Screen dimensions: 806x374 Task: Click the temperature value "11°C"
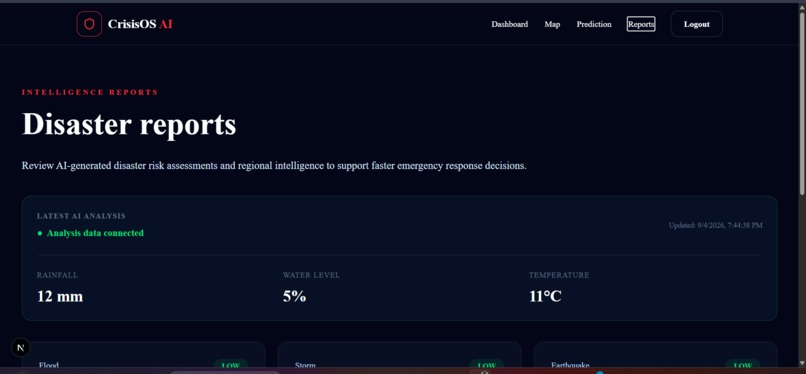pos(545,296)
